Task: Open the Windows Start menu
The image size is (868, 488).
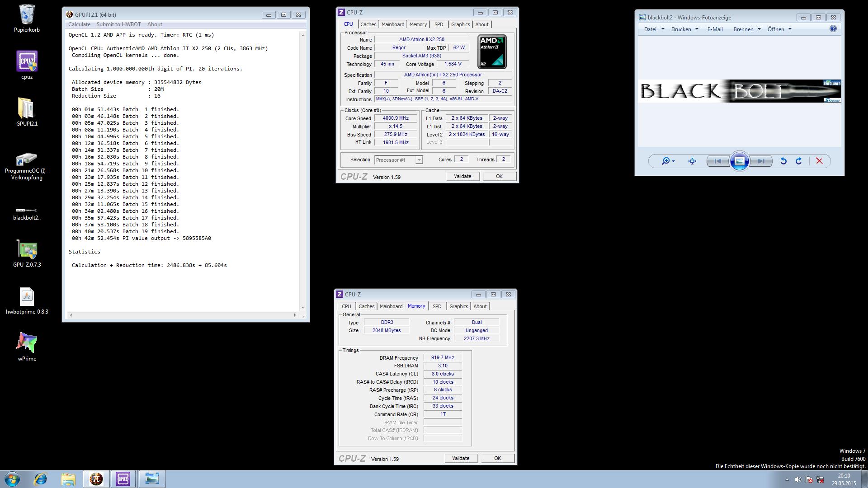Action: pos(12,479)
